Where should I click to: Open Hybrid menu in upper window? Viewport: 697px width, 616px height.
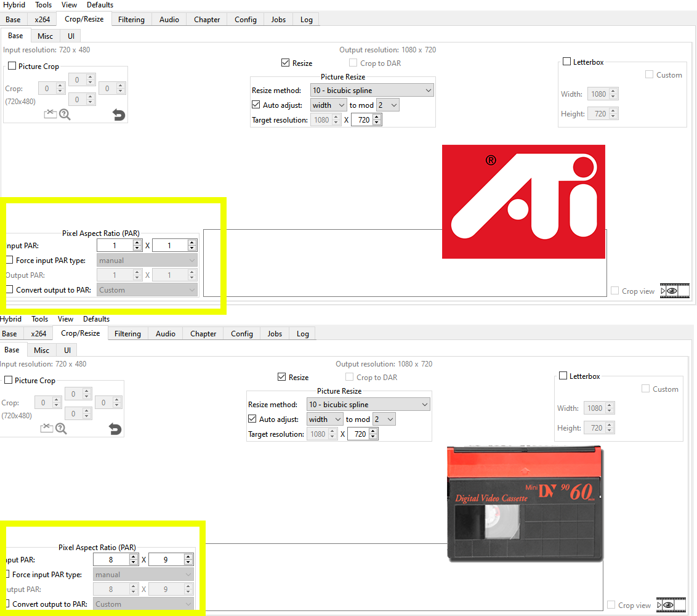tap(14, 5)
